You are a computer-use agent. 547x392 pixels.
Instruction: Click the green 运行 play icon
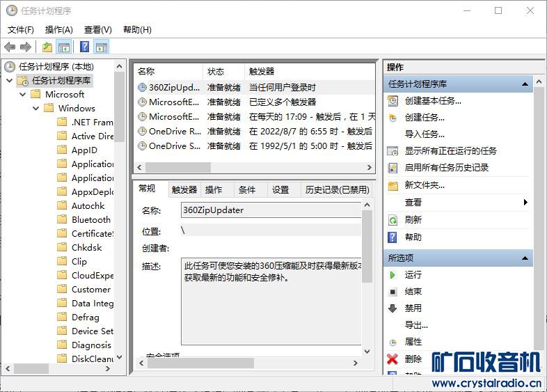coord(393,275)
